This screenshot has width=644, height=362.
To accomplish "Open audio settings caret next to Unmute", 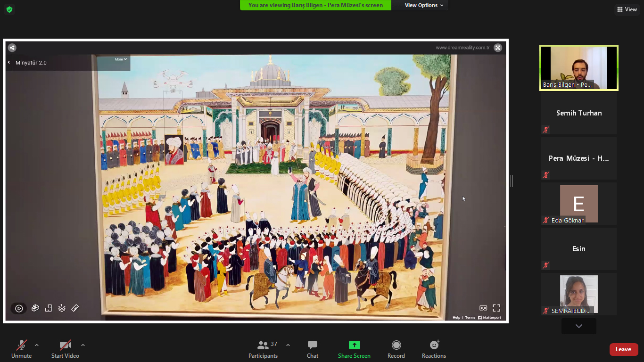I will [x=37, y=345].
